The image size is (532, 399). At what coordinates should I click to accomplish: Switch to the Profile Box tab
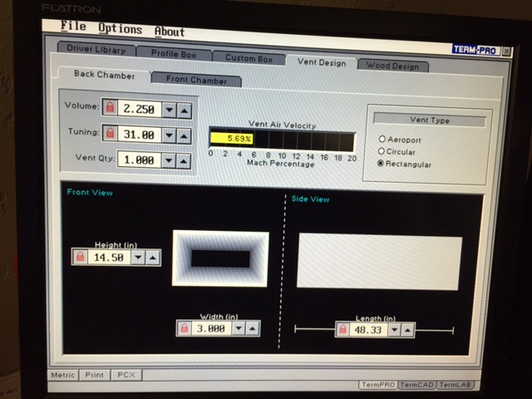[x=174, y=54]
